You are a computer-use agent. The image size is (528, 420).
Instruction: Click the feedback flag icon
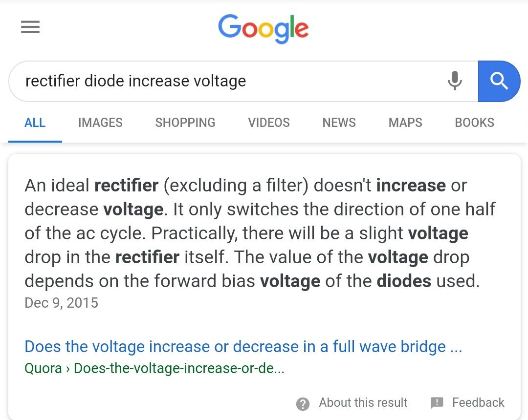click(437, 403)
